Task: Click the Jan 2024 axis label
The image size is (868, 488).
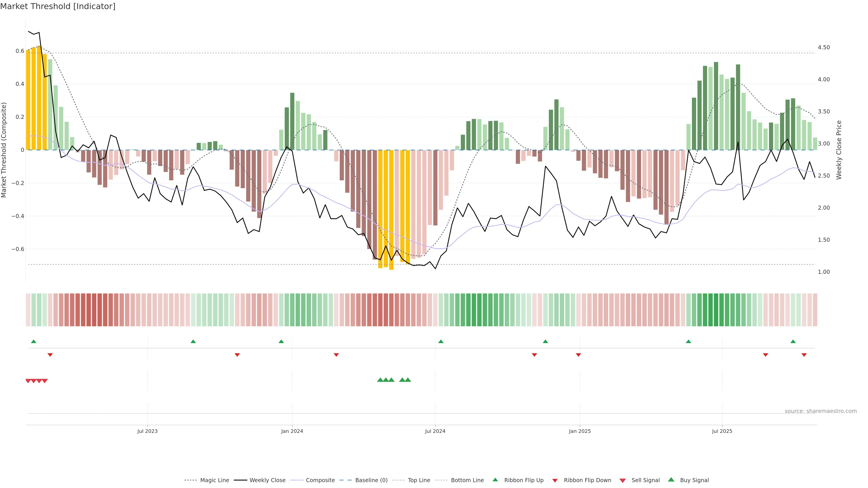Action: point(292,431)
